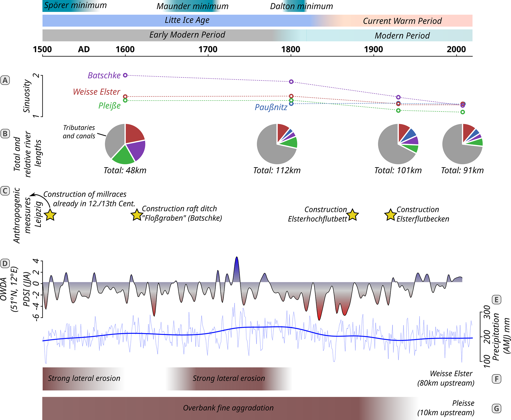
Task: Click the panel E label badge
Action: pos(496,300)
